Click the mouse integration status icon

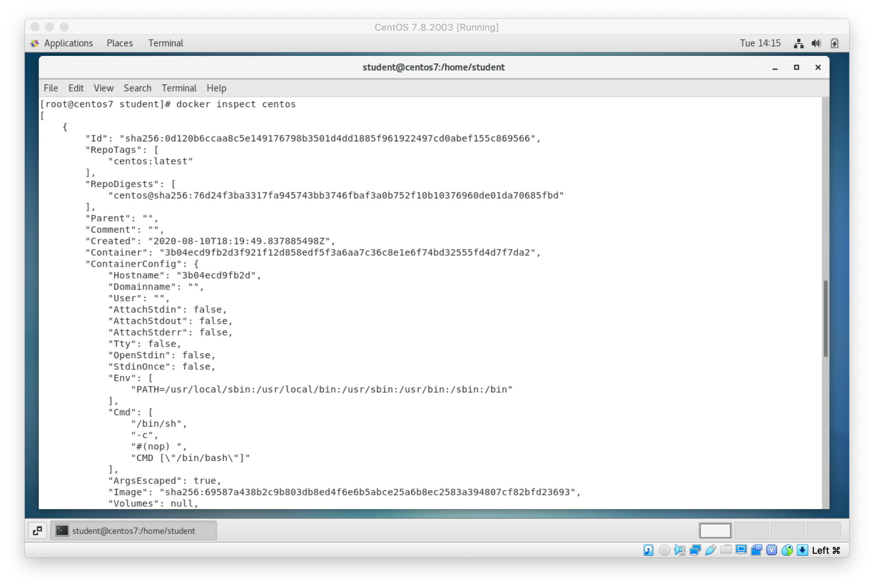point(787,550)
